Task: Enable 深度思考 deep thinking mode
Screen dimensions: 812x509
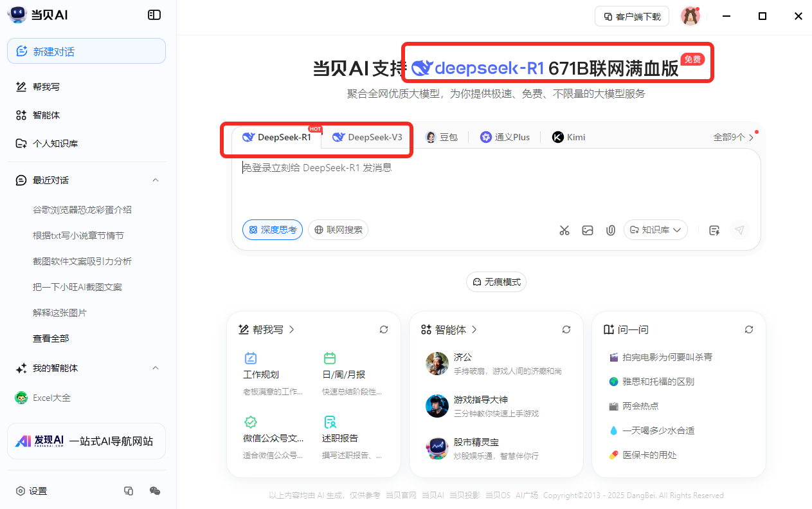Action: [x=273, y=230]
